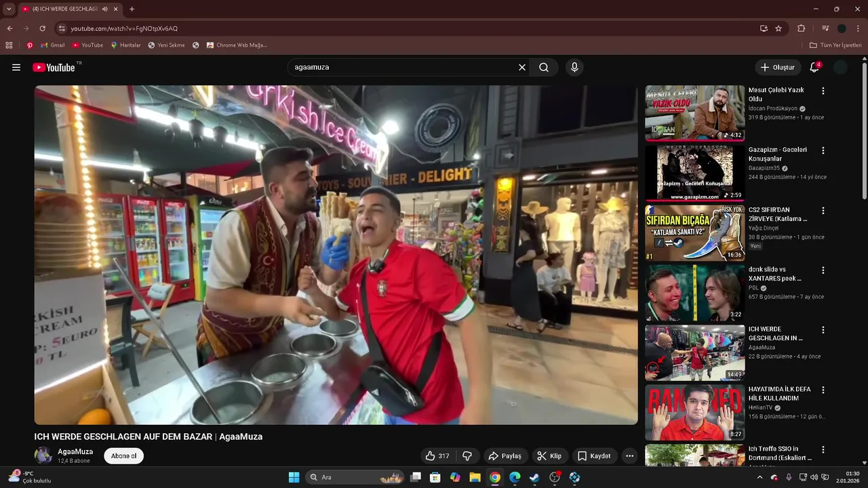Open the Chrome Web Mağazası bookmark

pos(237,45)
